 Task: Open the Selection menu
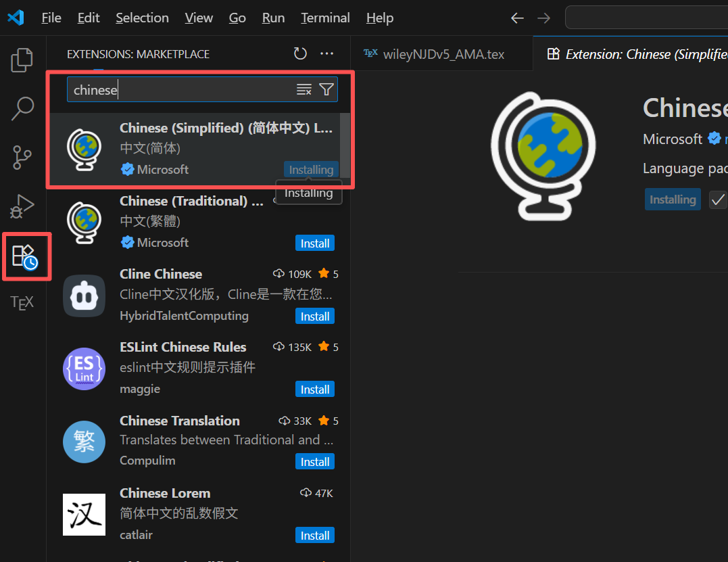[142, 18]
